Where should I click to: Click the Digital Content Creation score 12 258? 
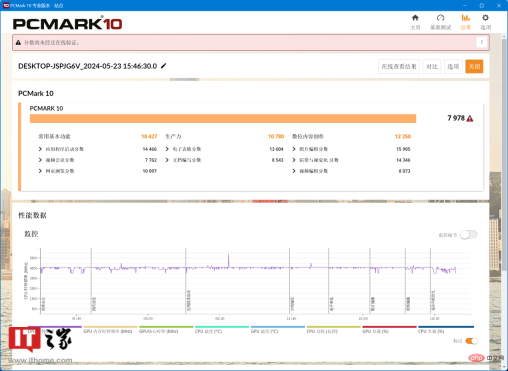403,136
